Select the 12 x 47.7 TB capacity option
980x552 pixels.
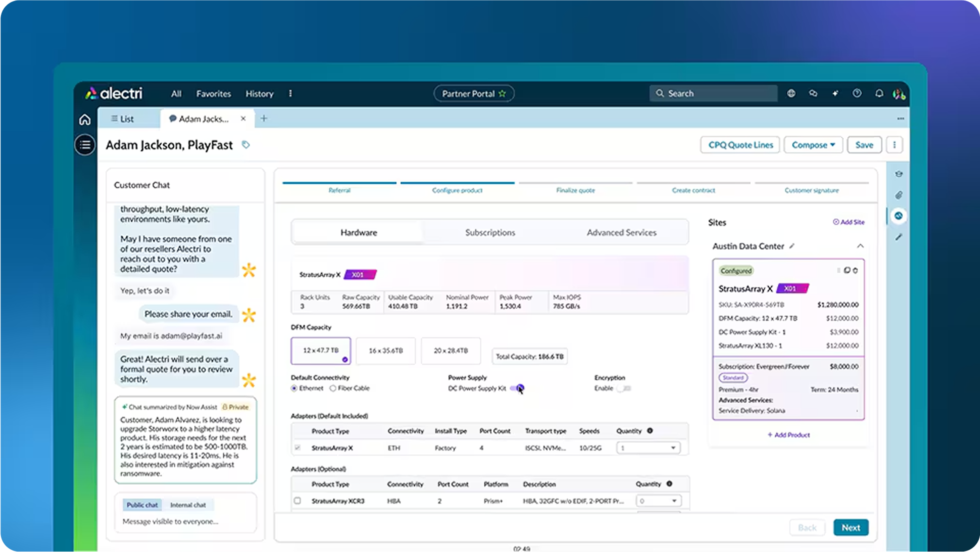pyautogui.click(x=321, y=351)
